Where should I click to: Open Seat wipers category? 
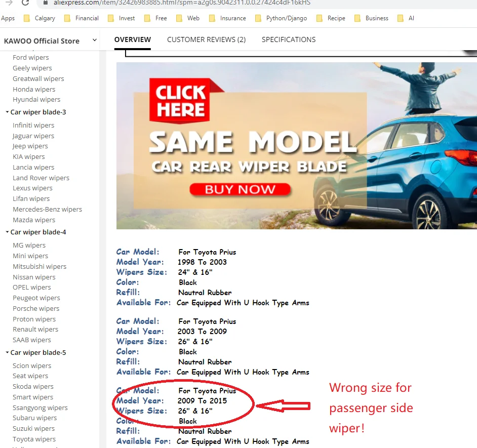[x=30, y=376]
